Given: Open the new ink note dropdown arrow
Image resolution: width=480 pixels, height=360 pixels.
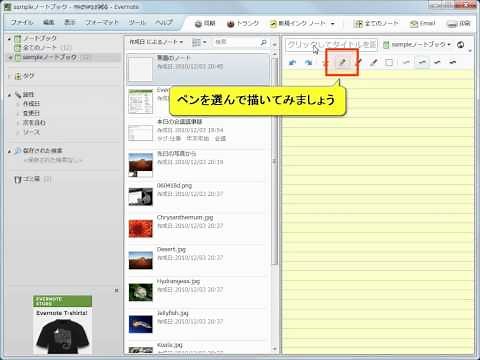Looking at the screenshot, I should pos(333,24).
